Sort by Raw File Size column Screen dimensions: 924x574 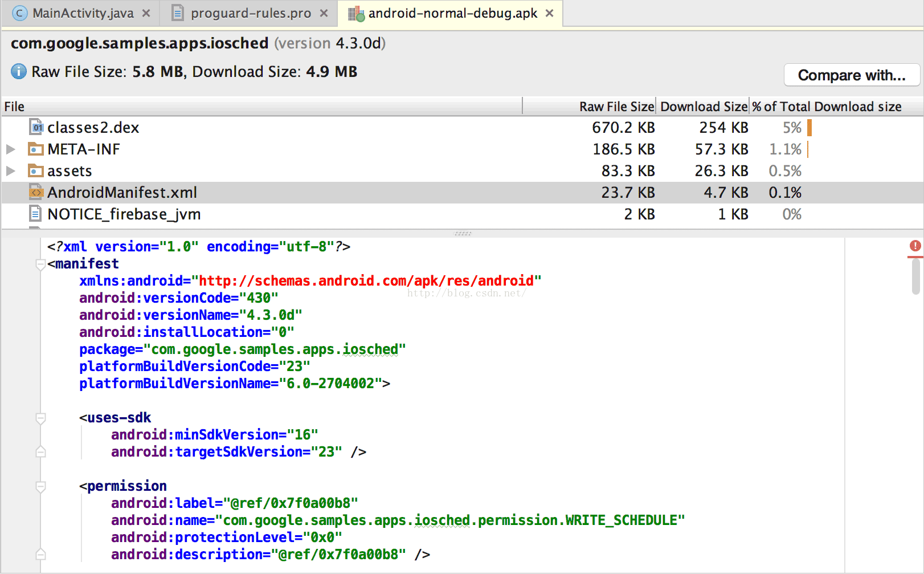point(616,107)
